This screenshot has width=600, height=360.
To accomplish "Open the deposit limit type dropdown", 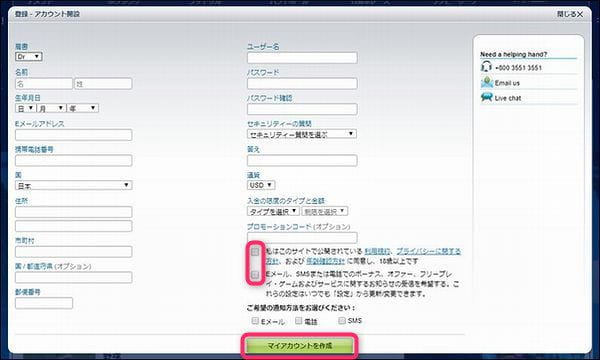I will (x=273, y=211).
